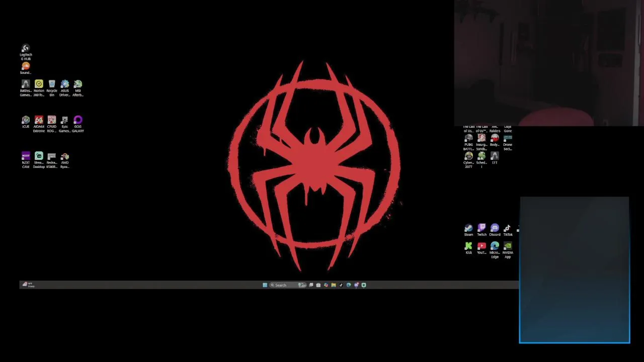Open the Drone Sector game shortcut
The height and width of the screenshot is (362, 644).
click(508, 142)
